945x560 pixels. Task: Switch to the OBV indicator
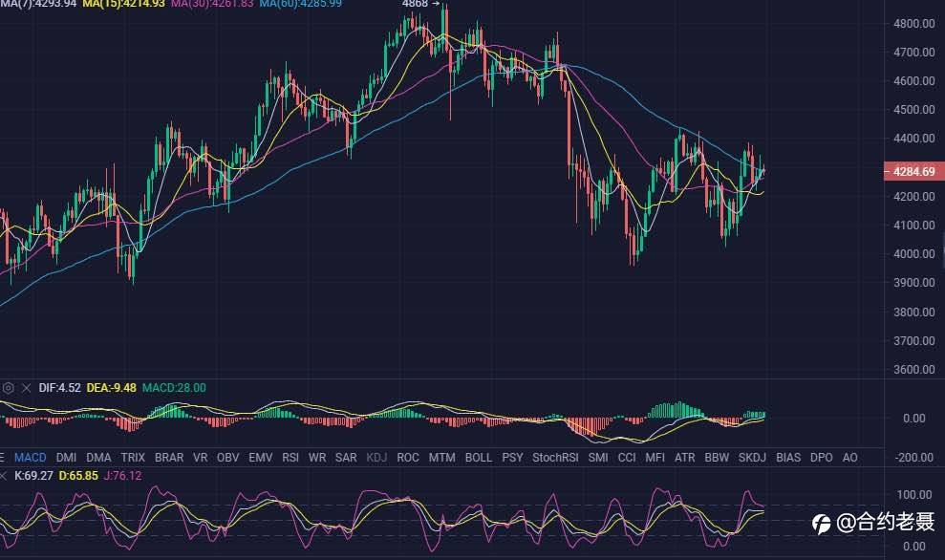(x=227, y=458)
